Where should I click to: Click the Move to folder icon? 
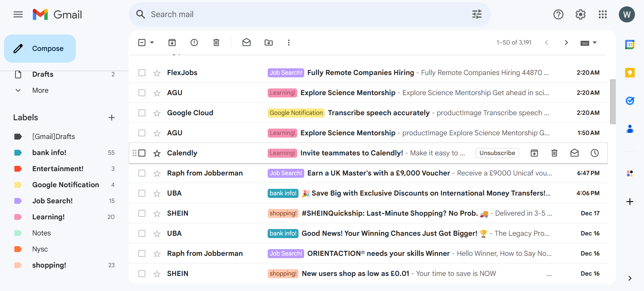[x=269, y=43]
